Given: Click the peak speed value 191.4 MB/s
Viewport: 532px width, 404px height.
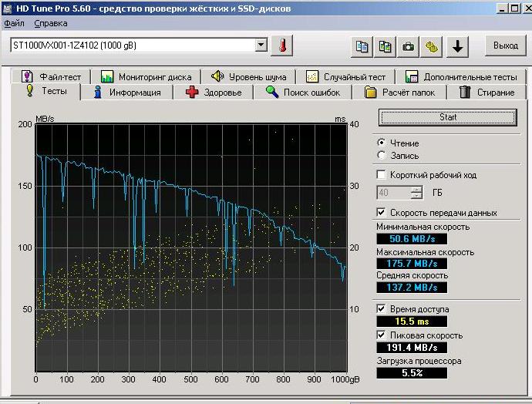Looking at the screenshot, I should point(412,348).
